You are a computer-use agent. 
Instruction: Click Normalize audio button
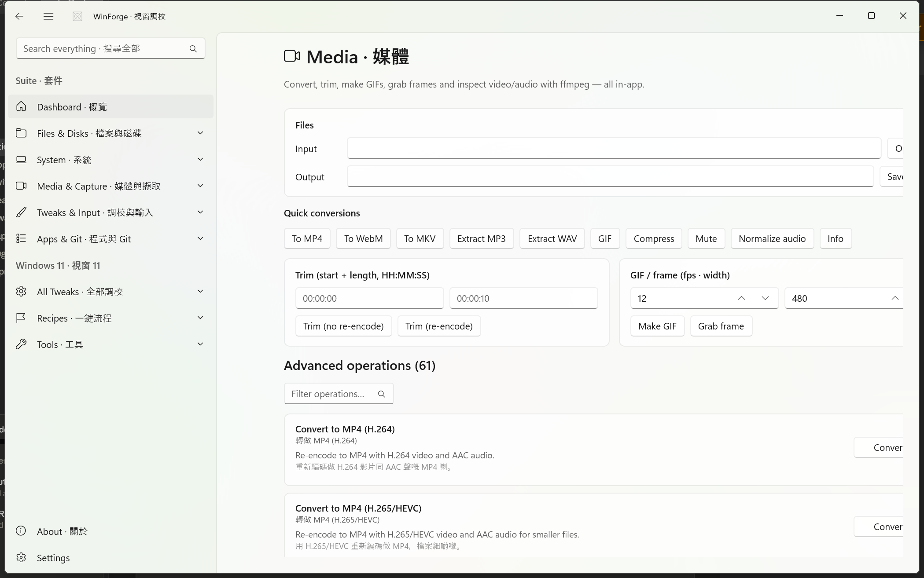tap(772, 238)
